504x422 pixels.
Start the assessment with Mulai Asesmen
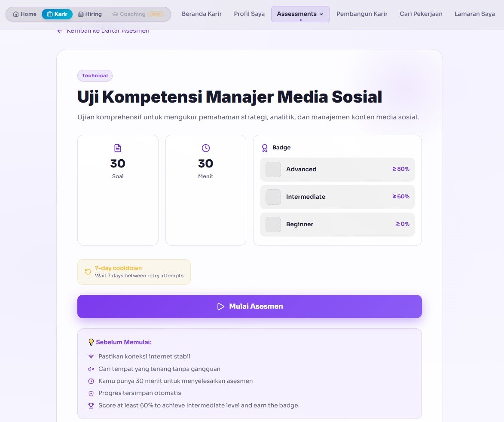coord(250,307)
